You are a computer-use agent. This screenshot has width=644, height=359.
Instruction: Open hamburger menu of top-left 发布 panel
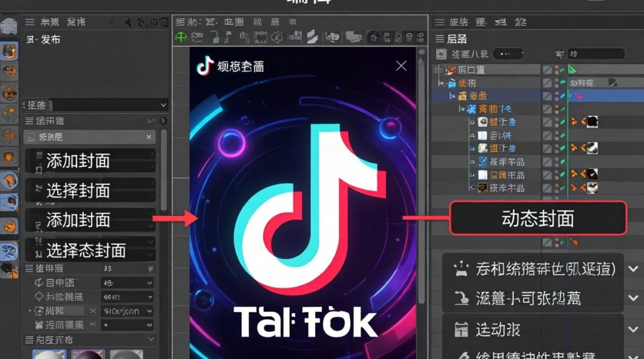(x=30, y=22)
